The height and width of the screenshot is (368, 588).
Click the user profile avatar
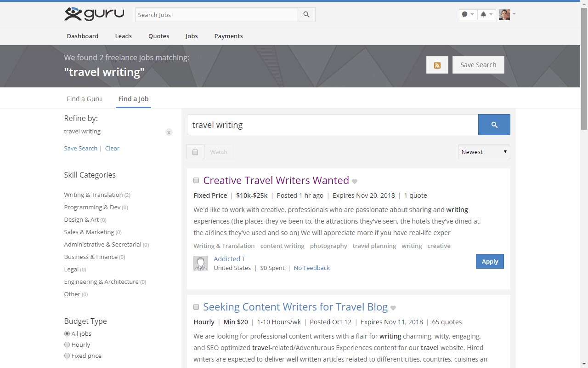pyautogui.click(x=504, y=15)
